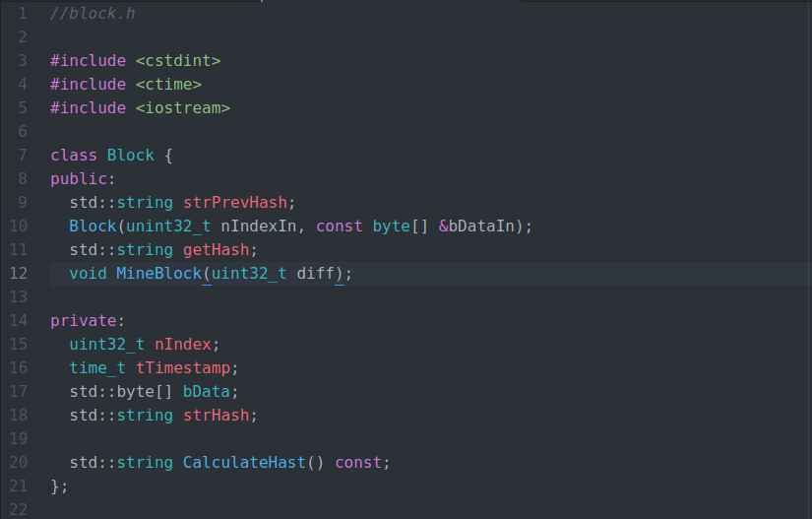Viewport: 812px width, 519px height.
Task: Click the byte[] type in the constructor
Action: click(x=401, y=226)
